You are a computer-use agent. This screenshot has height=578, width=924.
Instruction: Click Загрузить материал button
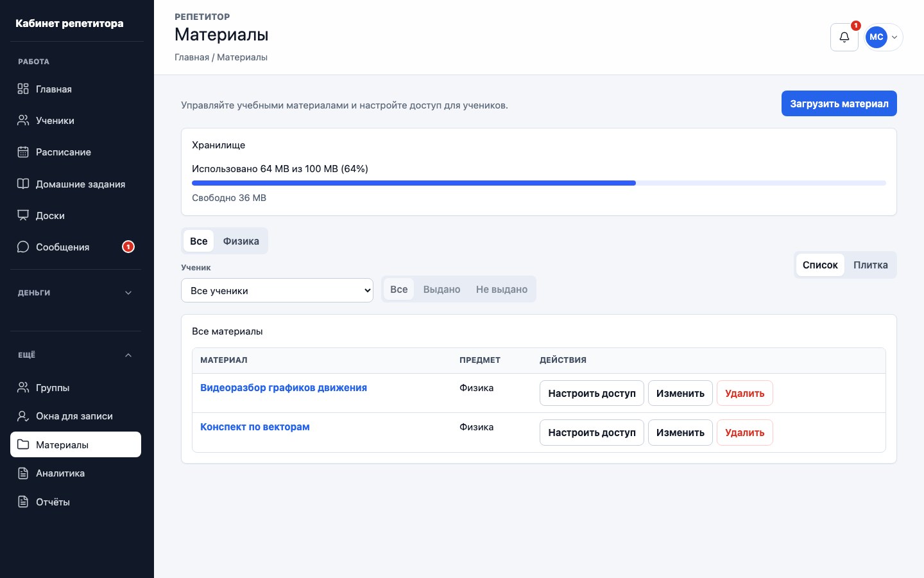839,103
